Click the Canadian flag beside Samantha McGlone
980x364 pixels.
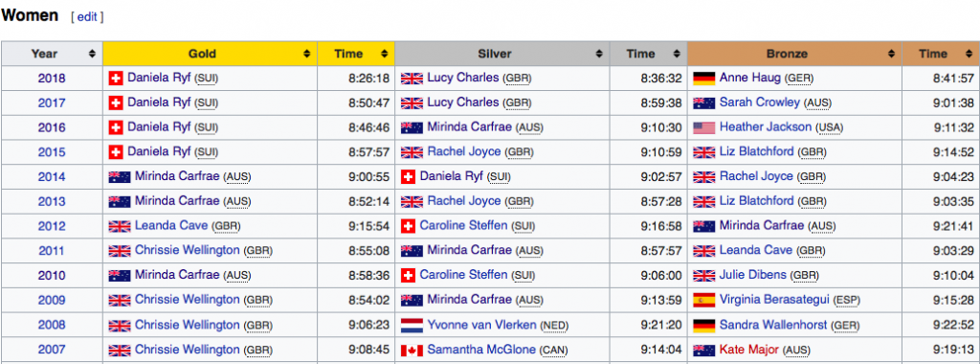pyautogui.click(x=412, y=351)
